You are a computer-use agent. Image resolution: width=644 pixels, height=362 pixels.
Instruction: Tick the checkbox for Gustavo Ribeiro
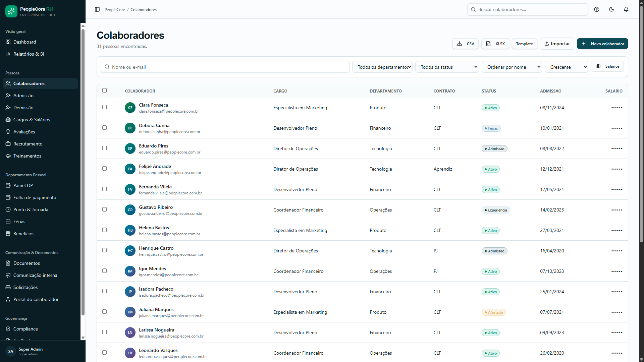pyautogui.click(x=104, y=209)
